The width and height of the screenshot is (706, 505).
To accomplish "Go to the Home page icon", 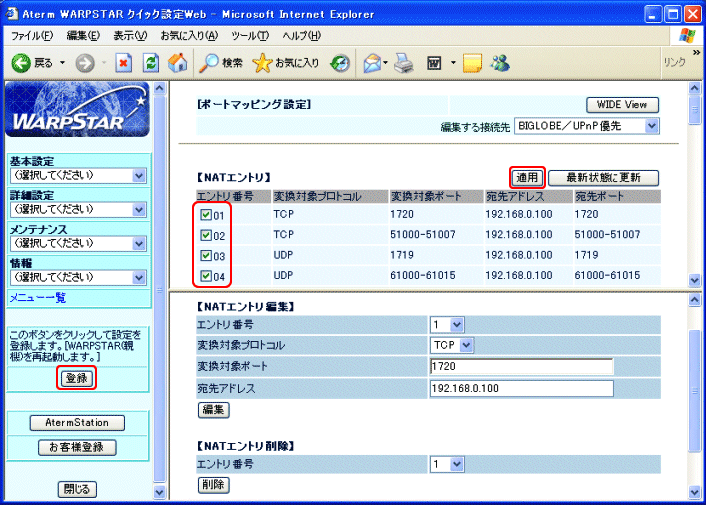I will click(177, 62).
